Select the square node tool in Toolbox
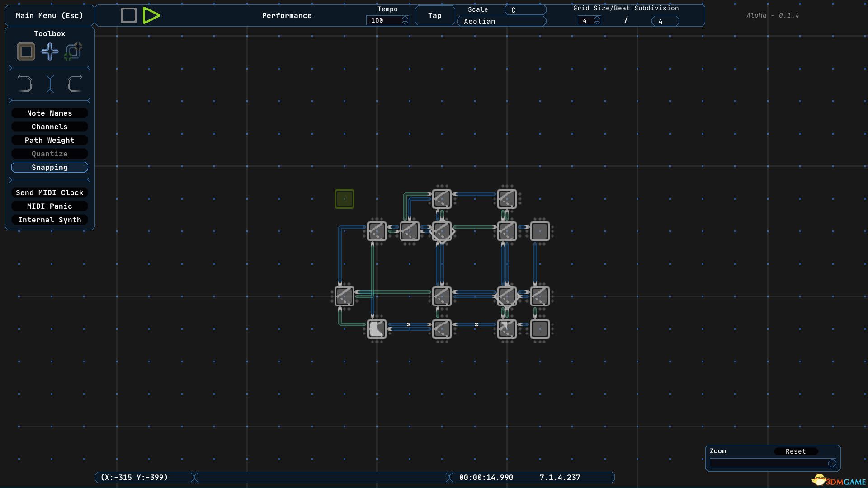Viewport: 868px width, 488px height. tap(26, 52)
